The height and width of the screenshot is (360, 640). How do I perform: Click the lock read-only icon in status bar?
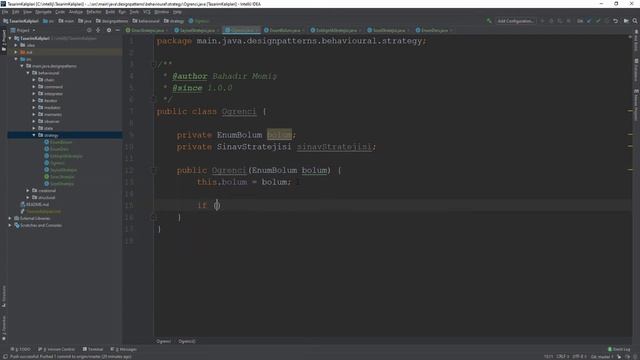[619, 357]
